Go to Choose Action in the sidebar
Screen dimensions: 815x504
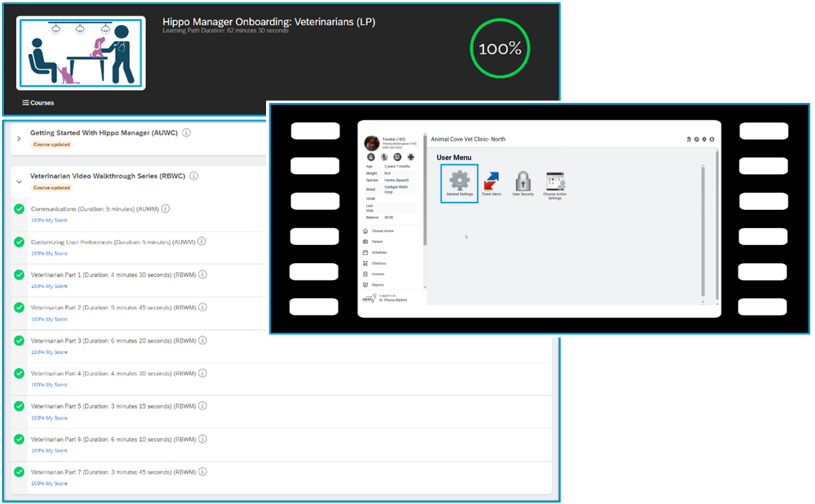(x=379, y=231)
